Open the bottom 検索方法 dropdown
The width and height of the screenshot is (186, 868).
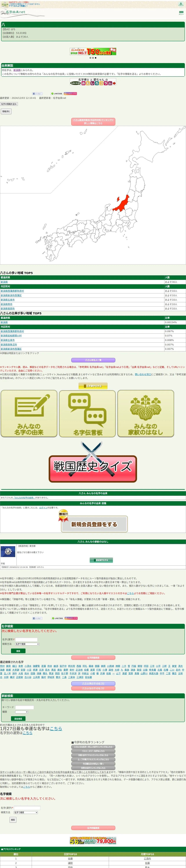point(26,812)
